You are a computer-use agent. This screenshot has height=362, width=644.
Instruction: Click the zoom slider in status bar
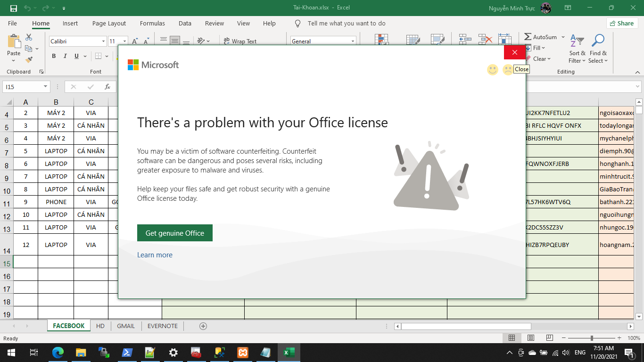tap(592, 338)
